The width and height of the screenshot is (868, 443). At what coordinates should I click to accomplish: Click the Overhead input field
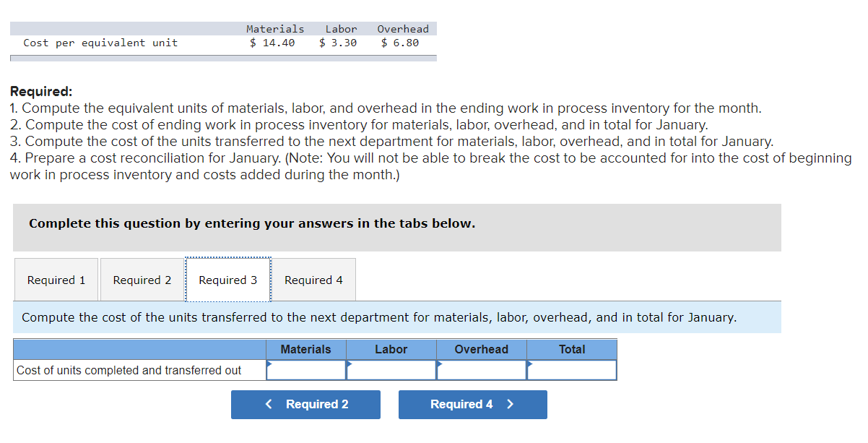[481, 370]
